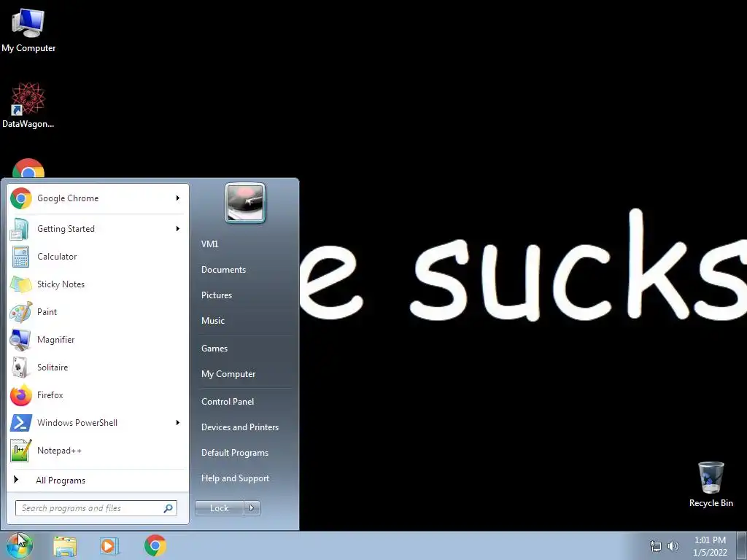Viewport: 747px width, 560px height.
Task: Open Devices and Printers
Action: pos(240,427)
